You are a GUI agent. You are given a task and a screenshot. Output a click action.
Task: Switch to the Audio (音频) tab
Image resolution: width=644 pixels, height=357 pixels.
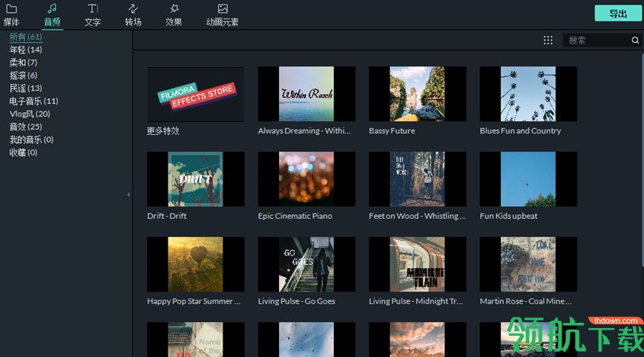[52, 14]
